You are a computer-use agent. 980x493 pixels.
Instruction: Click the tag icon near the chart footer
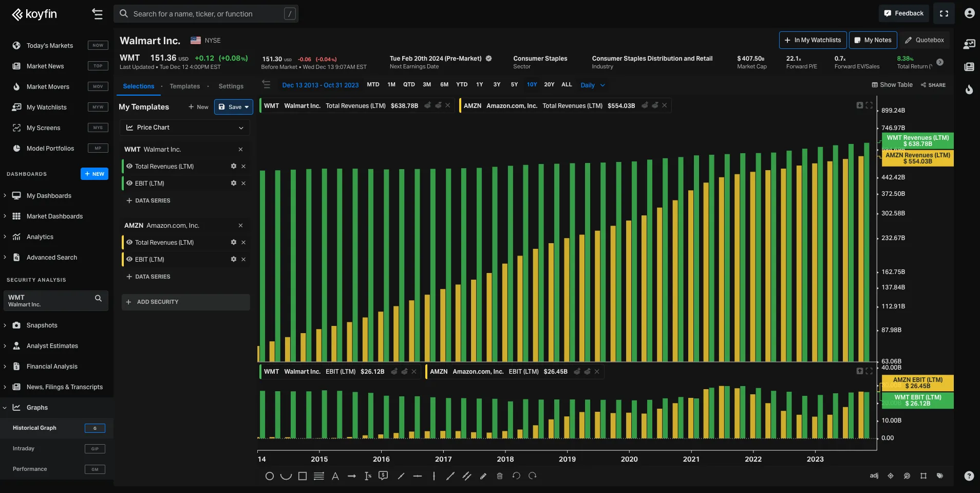click(940, 476)
